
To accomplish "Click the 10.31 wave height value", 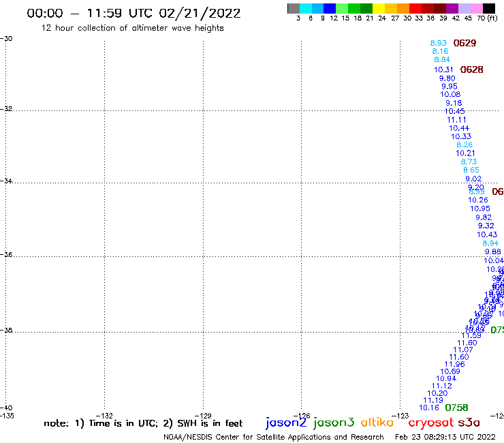I will pyautogui.click(x=443, y=70).
